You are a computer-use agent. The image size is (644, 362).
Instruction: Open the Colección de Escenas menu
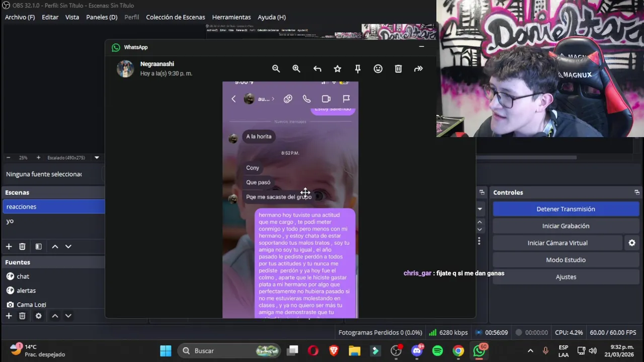point(176,17)
